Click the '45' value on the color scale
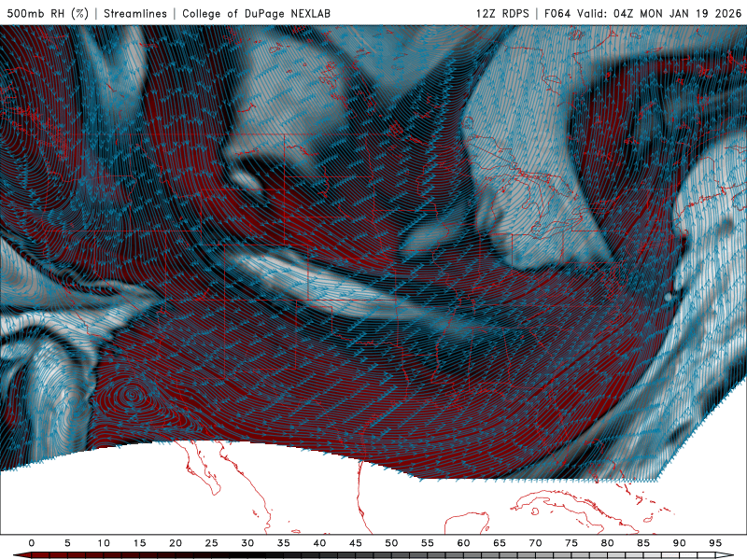 [356, 543]
